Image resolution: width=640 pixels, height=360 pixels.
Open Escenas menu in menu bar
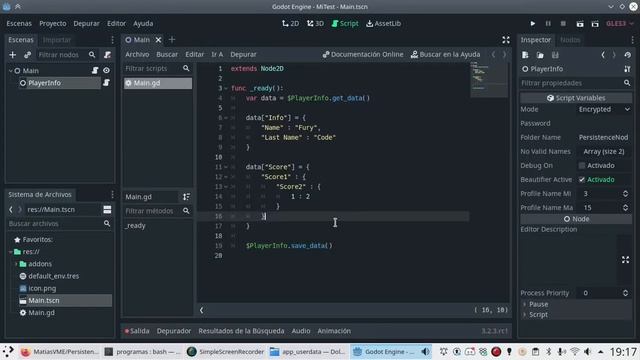tap(19, 24)
